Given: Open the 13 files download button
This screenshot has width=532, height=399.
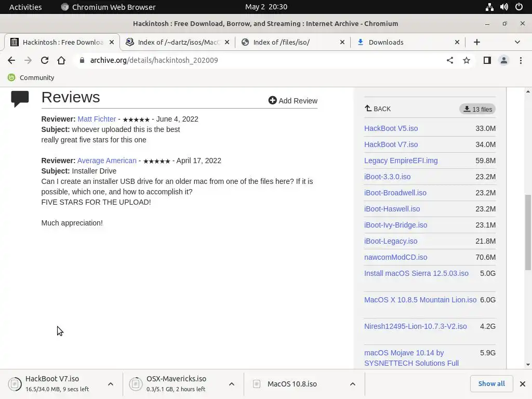Looking at the screenshot, I should tap(477, 109).
